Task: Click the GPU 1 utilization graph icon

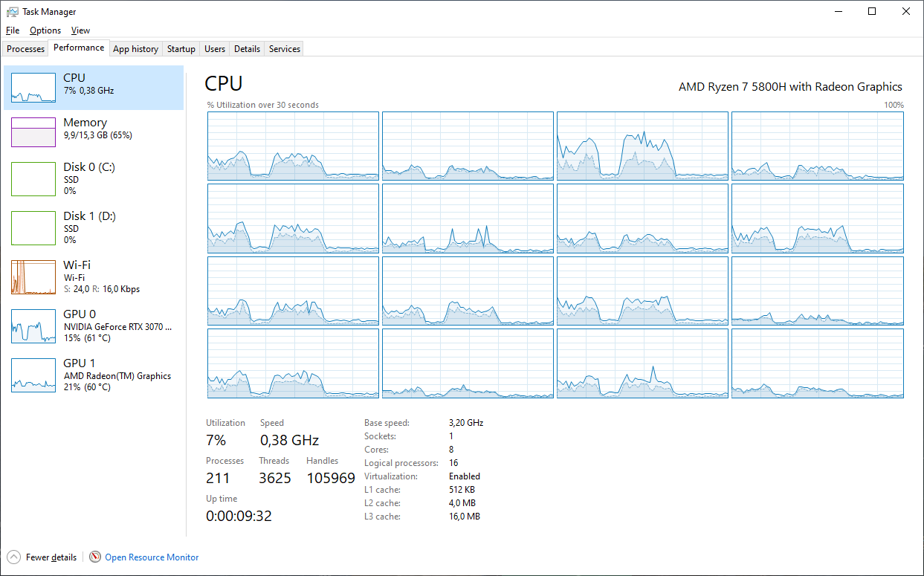Action: click(33, 375)
